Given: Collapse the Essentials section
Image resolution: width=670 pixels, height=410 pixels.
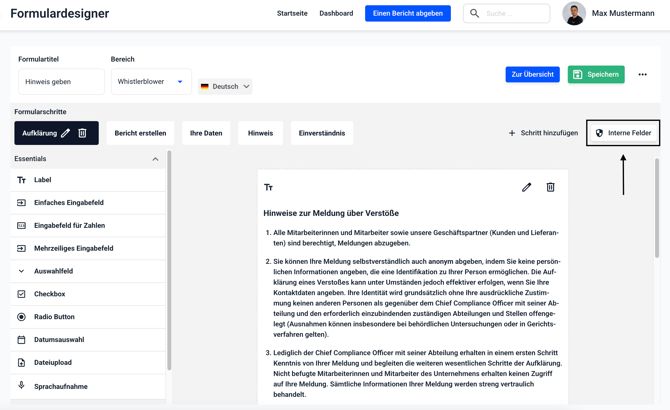Looking at the screenshot, I should (x=155, y=159).
